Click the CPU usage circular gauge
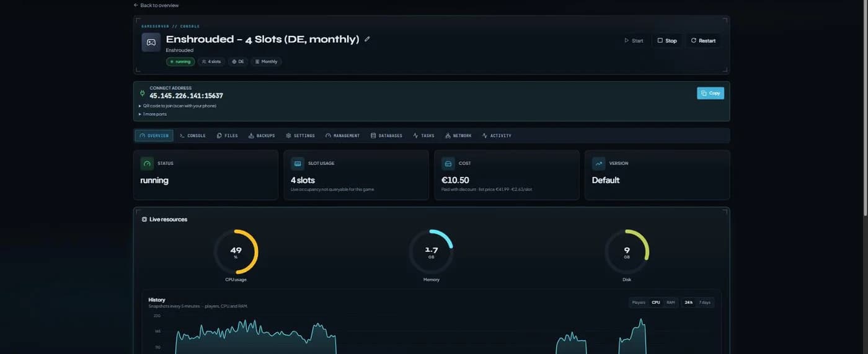The width and height of the screenshot is (868, 354). pyautogui.click(x=236, y=252)
